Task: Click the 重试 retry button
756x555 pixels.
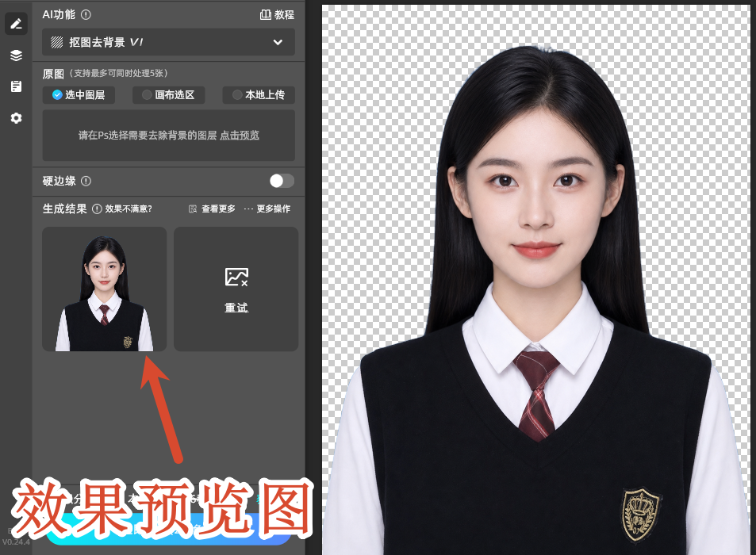Action: click(x=236, y=308)
